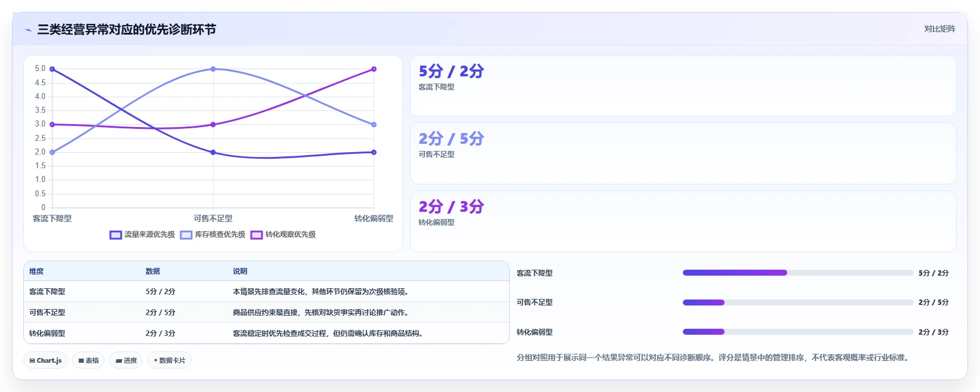Select the 数据卡片 tag chip
The width and height of the screenshot is (980, 392).
tap(170, 360)
